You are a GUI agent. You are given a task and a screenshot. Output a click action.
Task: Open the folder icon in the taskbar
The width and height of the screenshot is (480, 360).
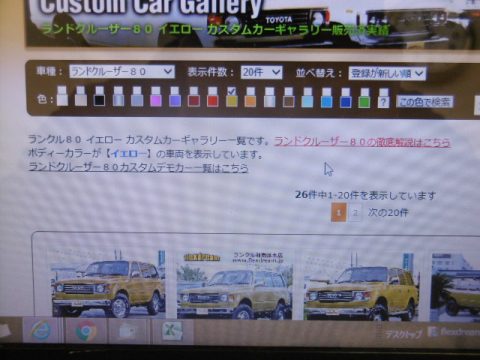(128, 331)
